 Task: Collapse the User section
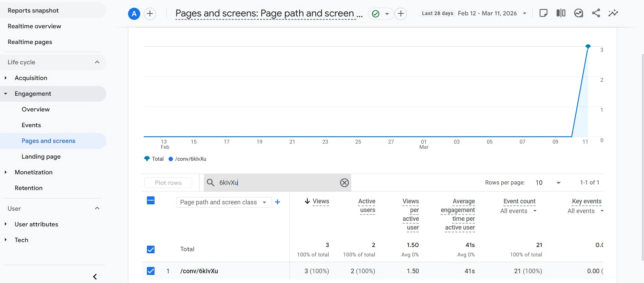point(97,209)
